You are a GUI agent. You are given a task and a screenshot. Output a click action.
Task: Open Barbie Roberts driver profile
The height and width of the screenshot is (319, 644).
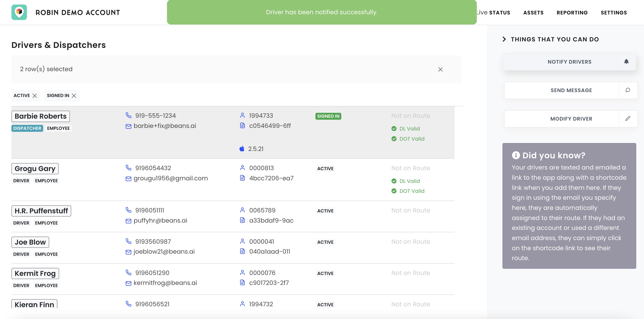click(x=41, y=116)
